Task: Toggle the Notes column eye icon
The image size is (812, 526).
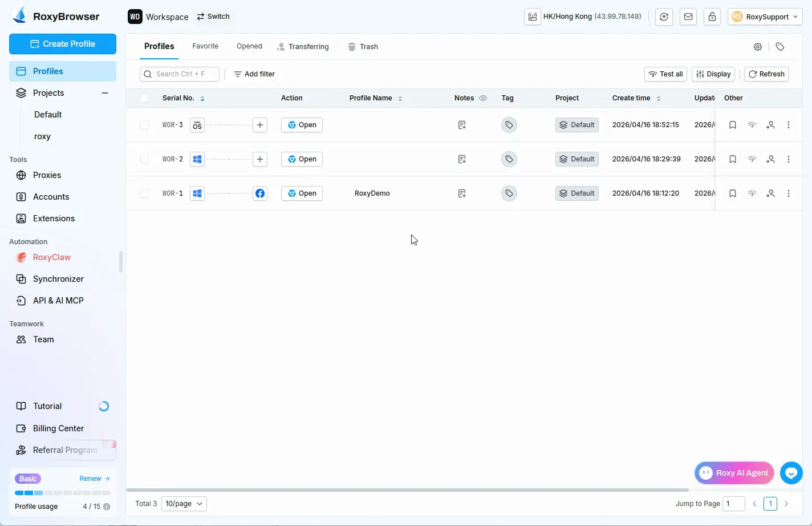Action: tap(483, 98)
